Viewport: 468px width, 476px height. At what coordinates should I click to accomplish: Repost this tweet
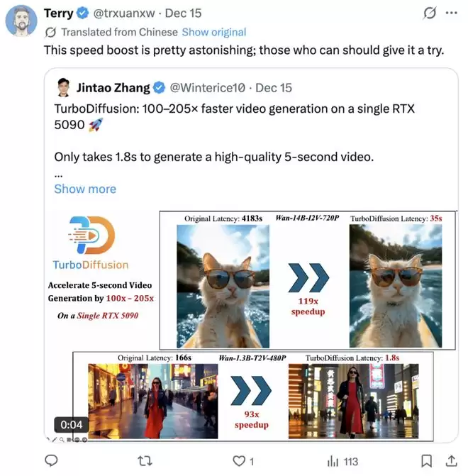pyautogui.click(x=145, y=461)
